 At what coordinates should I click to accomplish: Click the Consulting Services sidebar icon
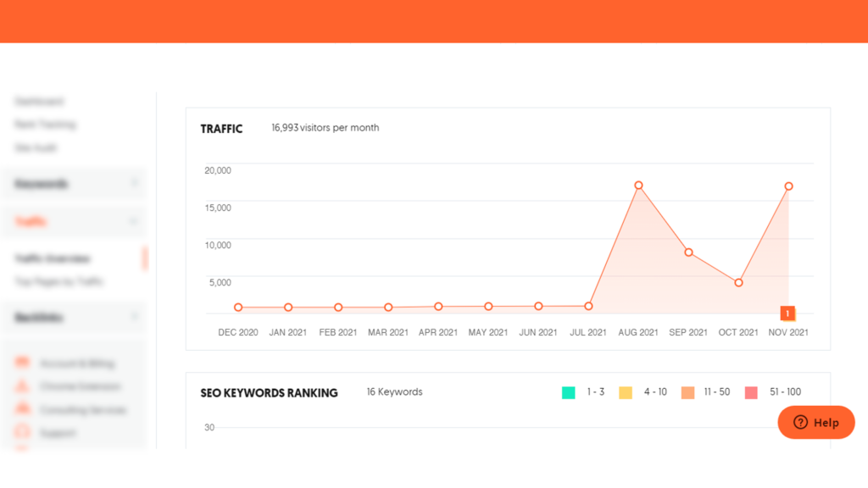[x=22, y=409]
